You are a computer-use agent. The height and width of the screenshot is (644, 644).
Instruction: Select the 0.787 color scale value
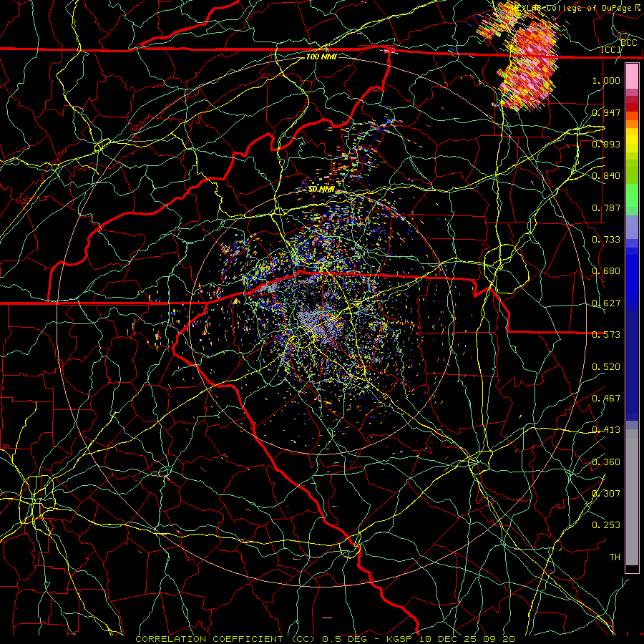coord(606,208)
